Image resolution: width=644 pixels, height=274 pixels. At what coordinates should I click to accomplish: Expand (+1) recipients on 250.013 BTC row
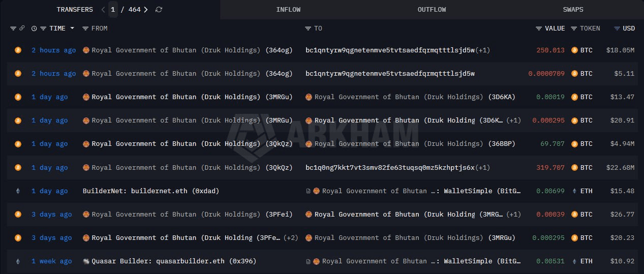click(483, 50)
